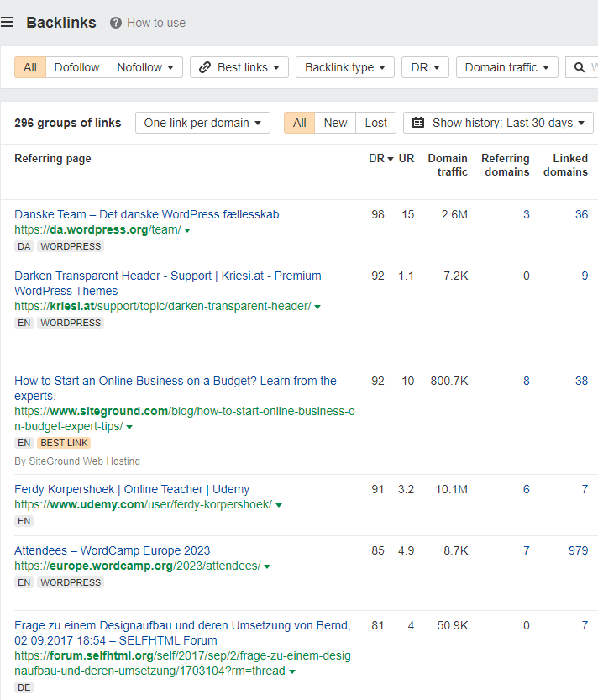598x700 pixels.
Task: Open the Domain traffic filter dropdown
Action: pos(506,66)
